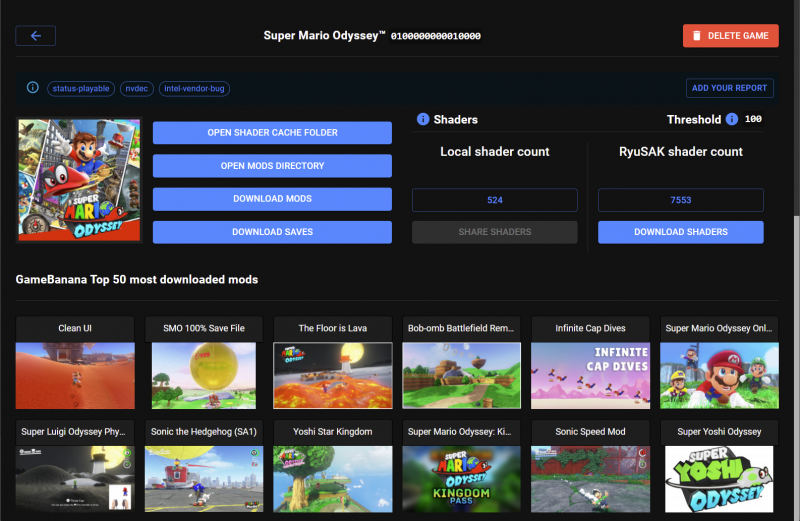Click the game title ID 0100000000010000
This screenshot has width=800, height=521.
point(436,36)
